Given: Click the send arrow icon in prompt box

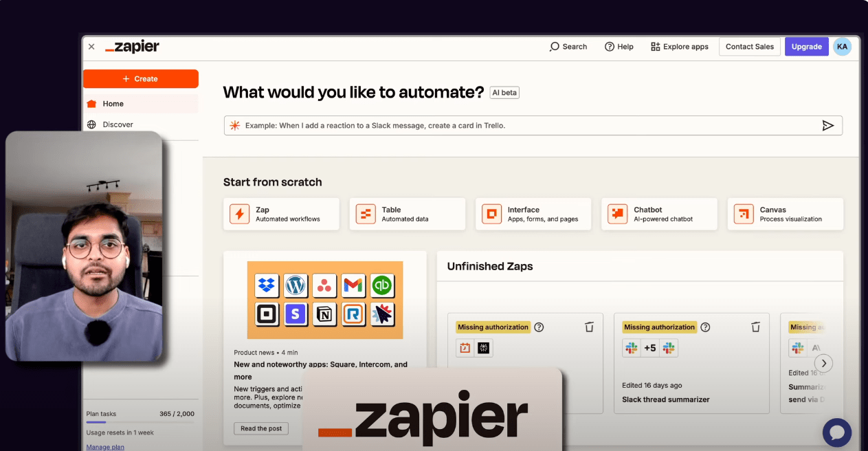Looking at the screenshot, I should tap(828, 126).
